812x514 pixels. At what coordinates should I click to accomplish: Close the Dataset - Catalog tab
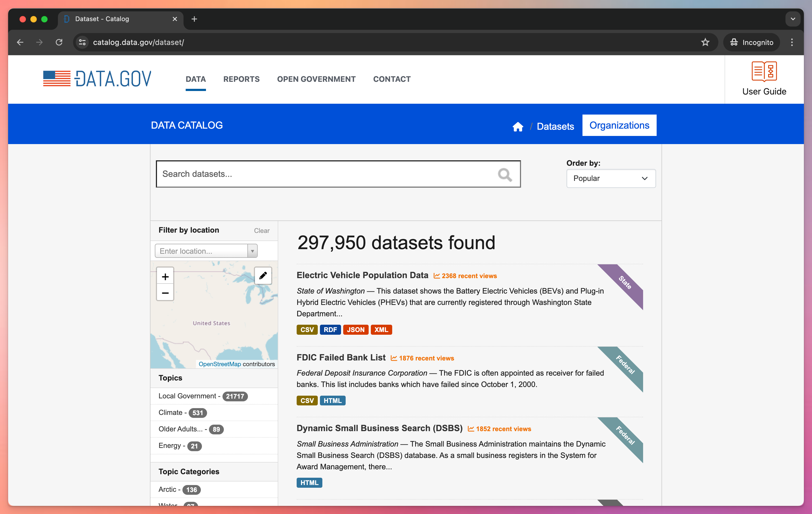(x=175, y=19)
